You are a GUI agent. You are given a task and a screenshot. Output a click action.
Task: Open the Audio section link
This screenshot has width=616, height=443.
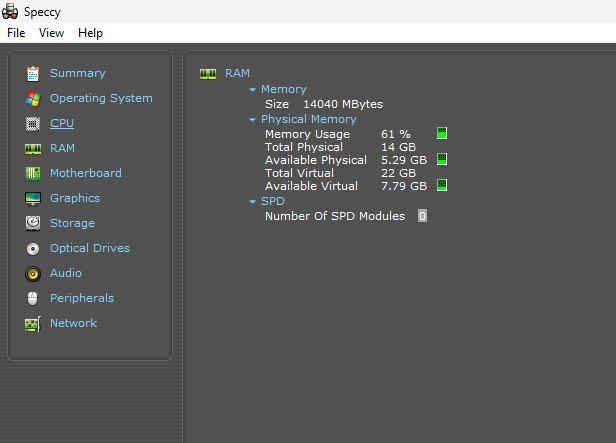click(x=66, y=273)
